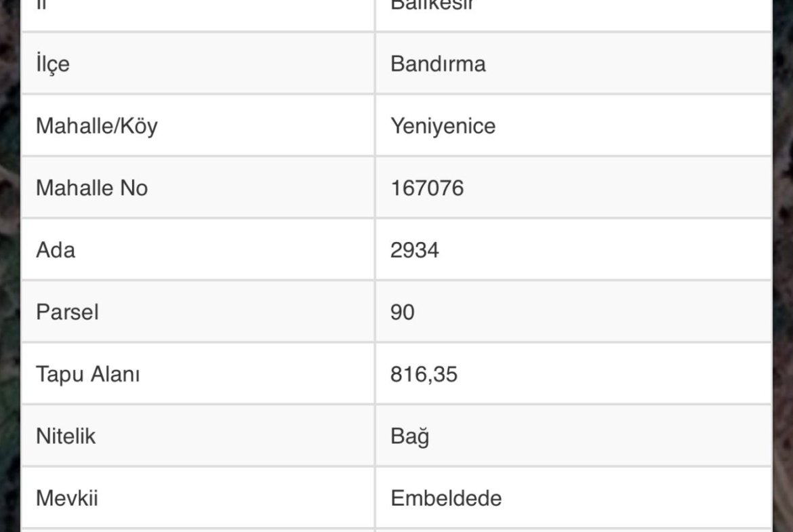Click the Tapu Alanı label
The image size is (793, 532).
(87, 374)
